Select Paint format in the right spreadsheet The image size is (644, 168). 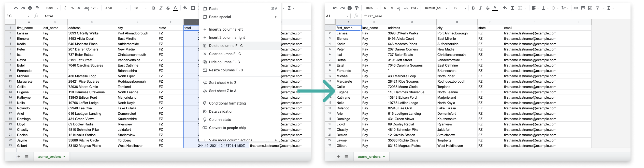tap(357, 8)
